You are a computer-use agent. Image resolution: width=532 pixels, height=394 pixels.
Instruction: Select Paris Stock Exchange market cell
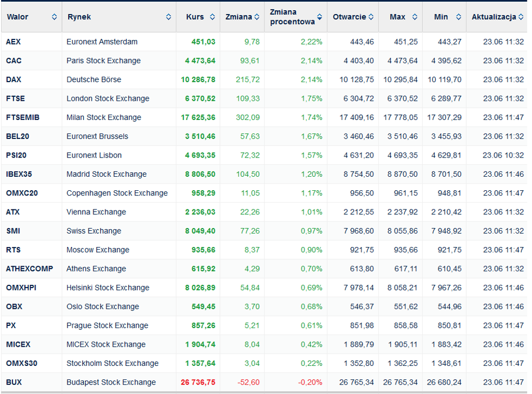pyautogui.click(x=119, y=61)
